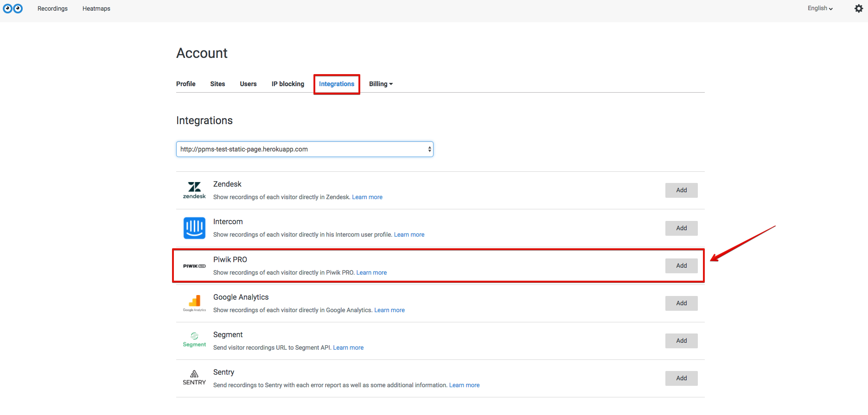Add the Google Analytics integration
Image resolution: width=868 pixels, height=415 pixels.
[x=682, y=303]
